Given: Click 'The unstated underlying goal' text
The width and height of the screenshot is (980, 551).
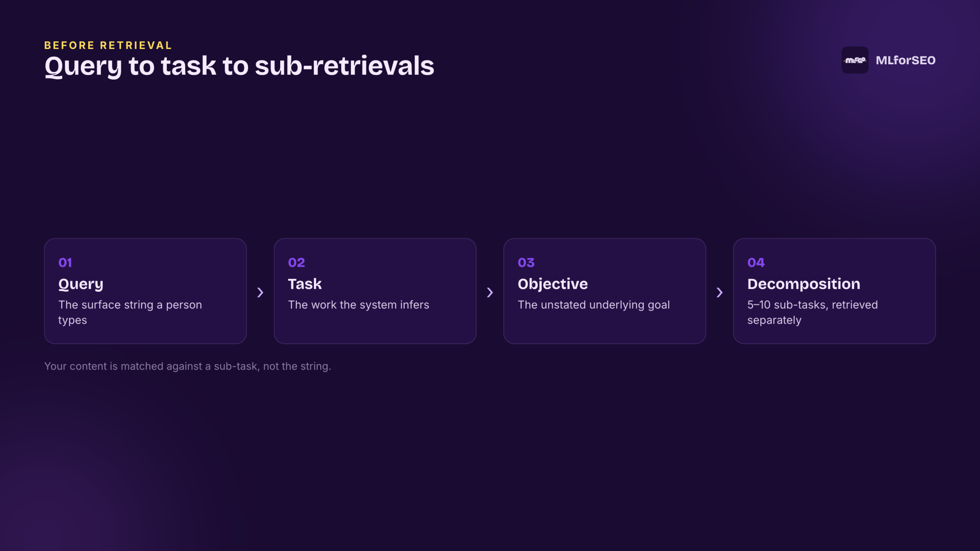Looking at the screenshot, I should (594, 305).
